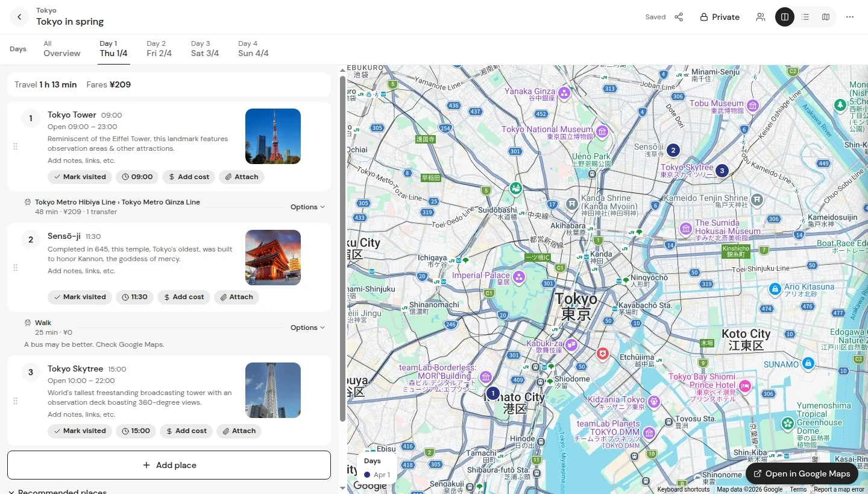The width and height of the screenshot is (868, 494).
Task: Add notes to Tokyo Tower entry
Action: pyautogui.click(x=81, y=160)
